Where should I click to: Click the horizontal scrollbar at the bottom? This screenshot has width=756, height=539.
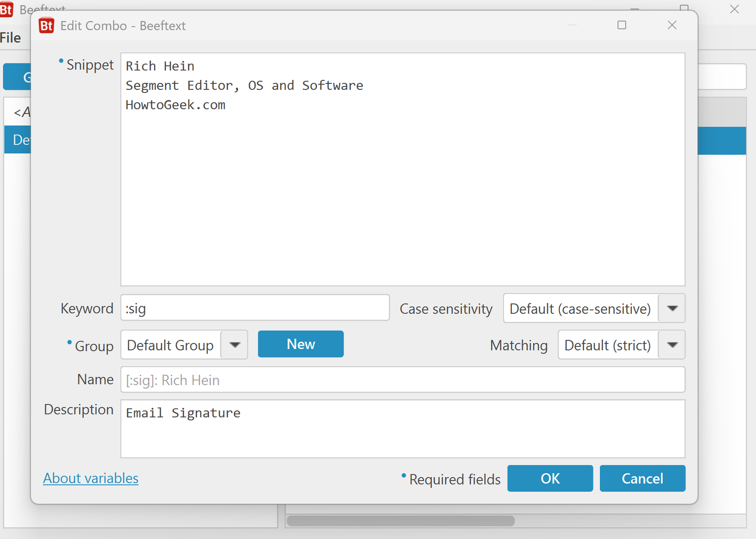pos(400,521)
